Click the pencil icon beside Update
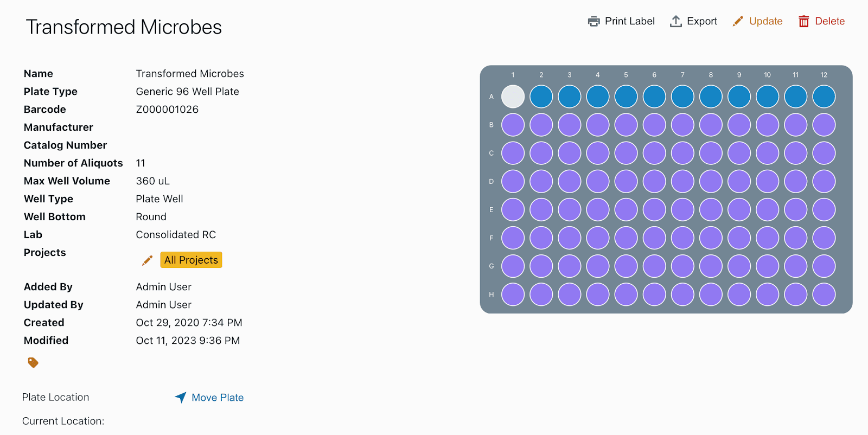868x435 pixels. click(x=738, y=21)
